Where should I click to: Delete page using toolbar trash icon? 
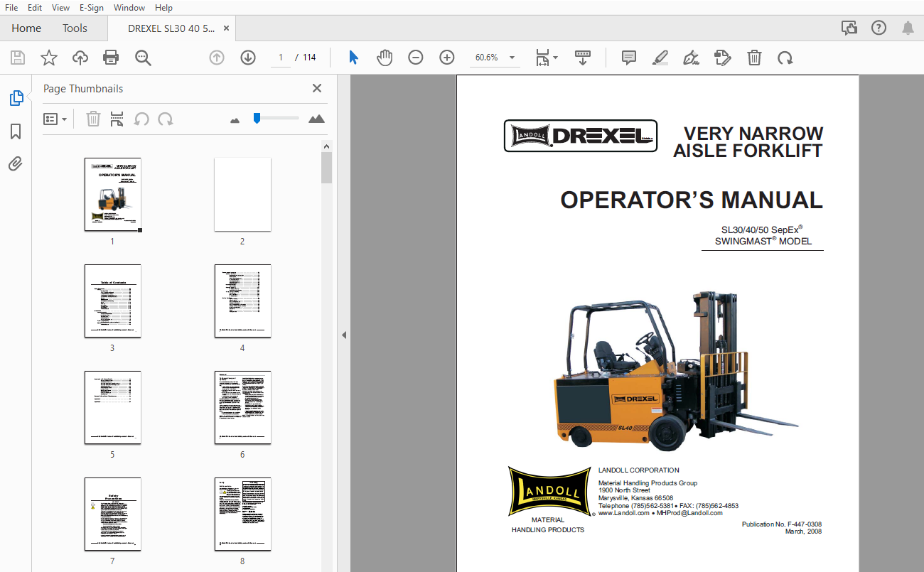[754, 58]
